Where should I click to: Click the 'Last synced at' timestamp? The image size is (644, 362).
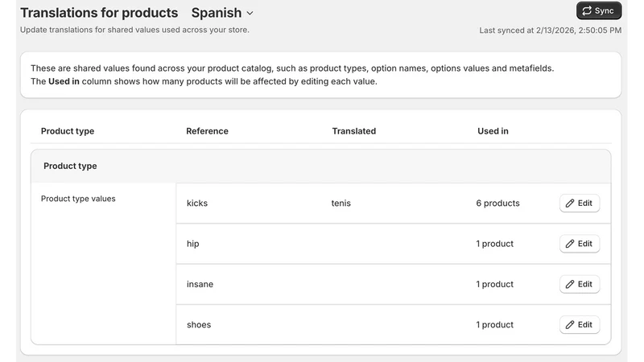point(551,31)
